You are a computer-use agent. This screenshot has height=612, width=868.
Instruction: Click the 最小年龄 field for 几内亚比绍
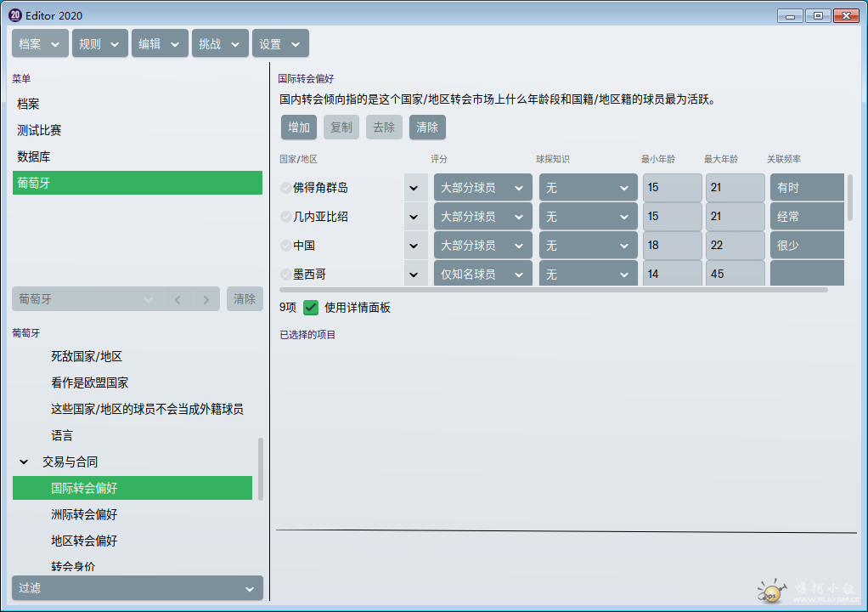coord(672,217)
